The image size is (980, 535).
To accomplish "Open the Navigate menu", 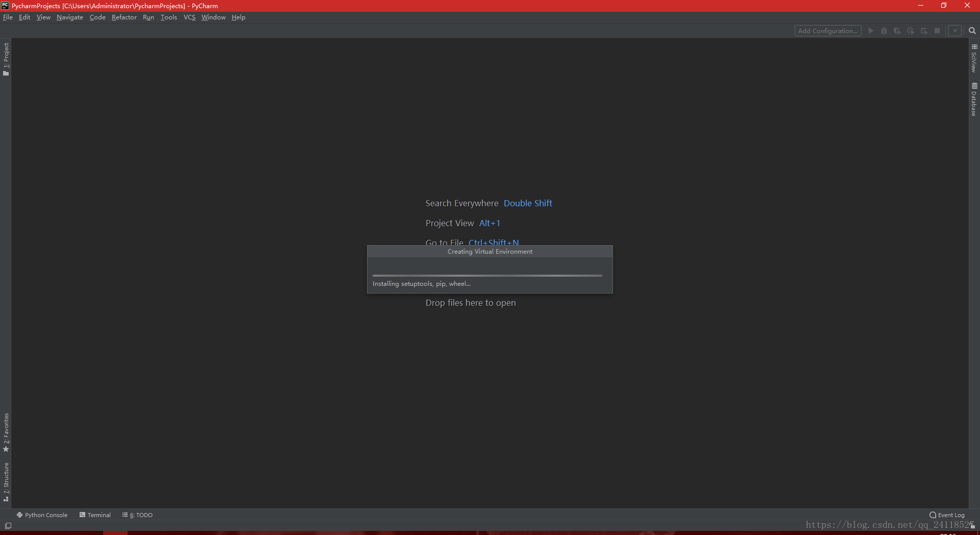I will tap(70, 17).
